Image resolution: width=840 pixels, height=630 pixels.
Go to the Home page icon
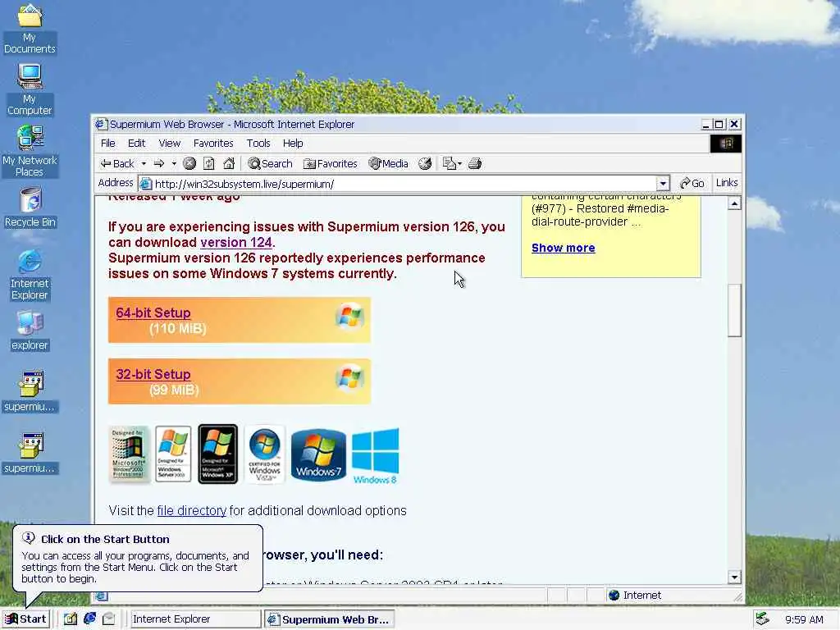click(x=229, y=164)
